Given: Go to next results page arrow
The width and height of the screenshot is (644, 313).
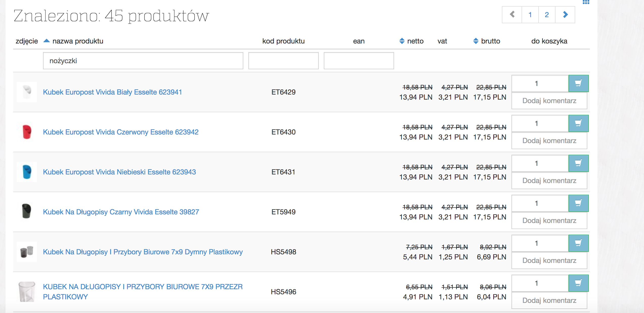Looking at the screenshot, I should pyautogui.click(x=565, y=15).
